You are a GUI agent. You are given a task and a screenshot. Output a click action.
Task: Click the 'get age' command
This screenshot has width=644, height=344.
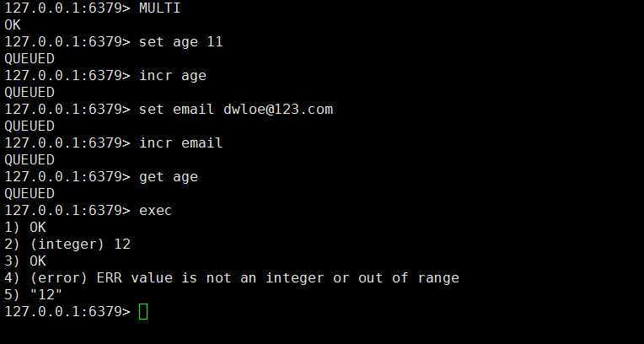[x=169, y=177]
